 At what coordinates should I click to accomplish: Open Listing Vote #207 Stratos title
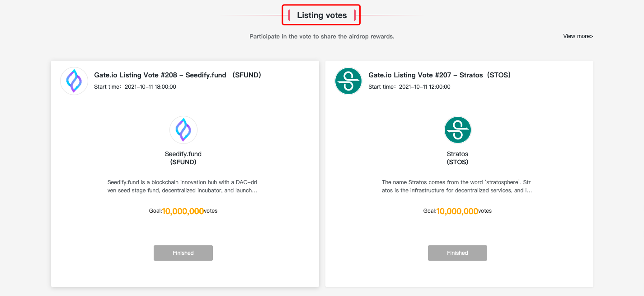(439, 75)
